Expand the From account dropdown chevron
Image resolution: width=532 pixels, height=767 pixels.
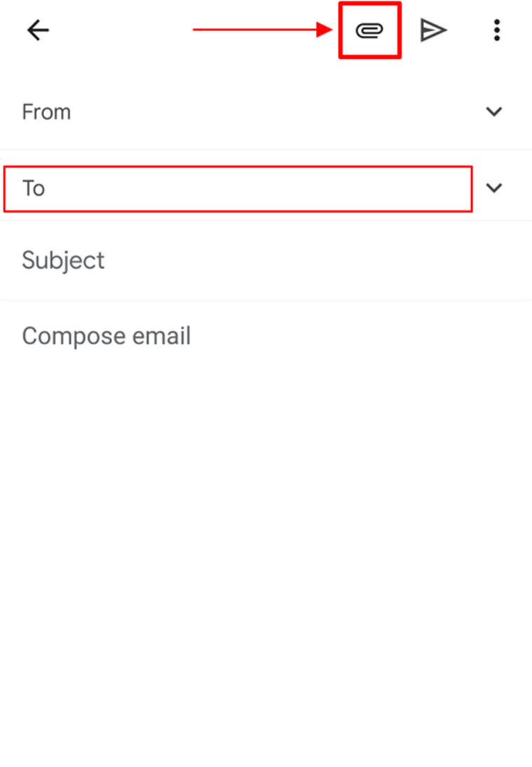[494, 112]
